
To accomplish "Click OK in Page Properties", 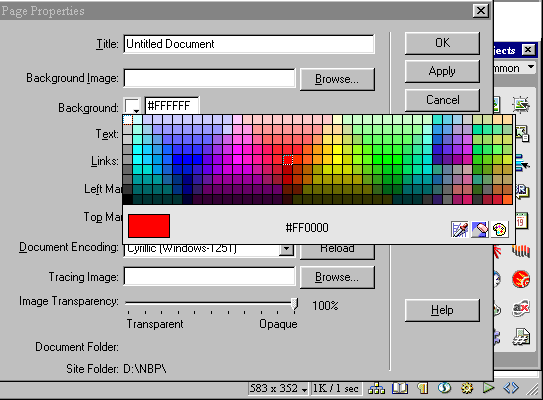I will pyautogui.click(x=442, y=43).
